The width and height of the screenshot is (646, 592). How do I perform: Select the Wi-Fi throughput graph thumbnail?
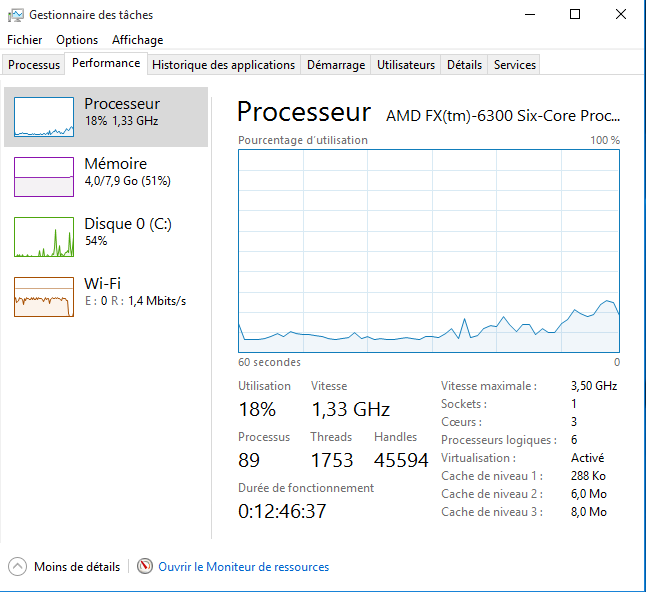(x=44, y=297)
